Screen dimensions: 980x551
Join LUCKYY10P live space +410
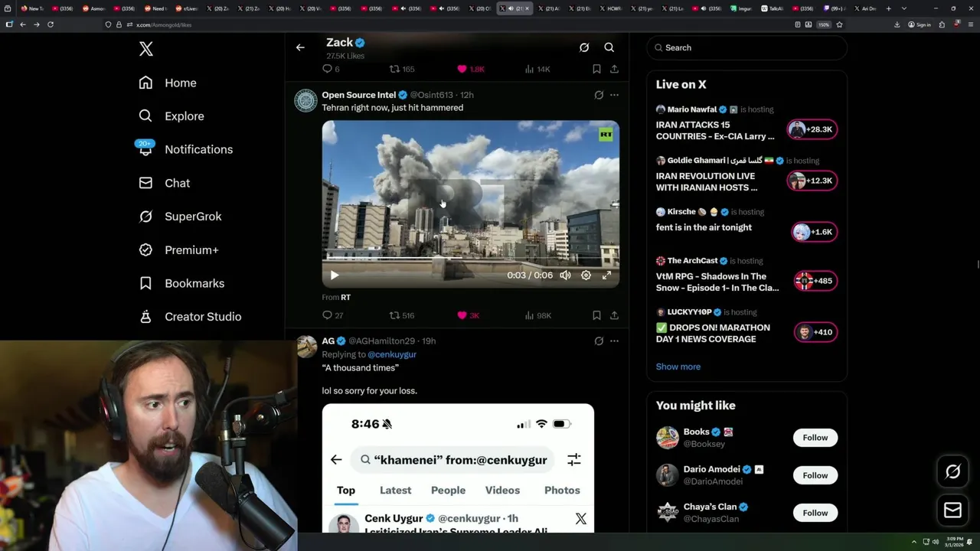815,332
